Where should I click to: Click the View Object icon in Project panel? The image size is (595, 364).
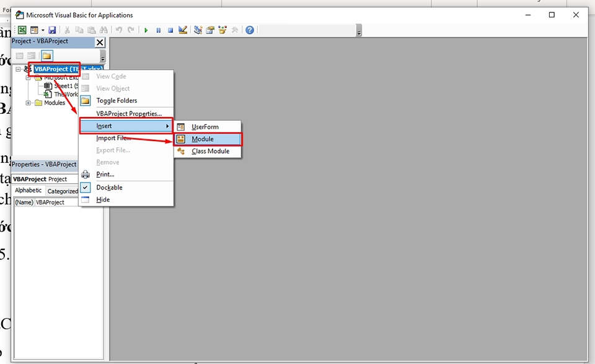coord(32,56)
